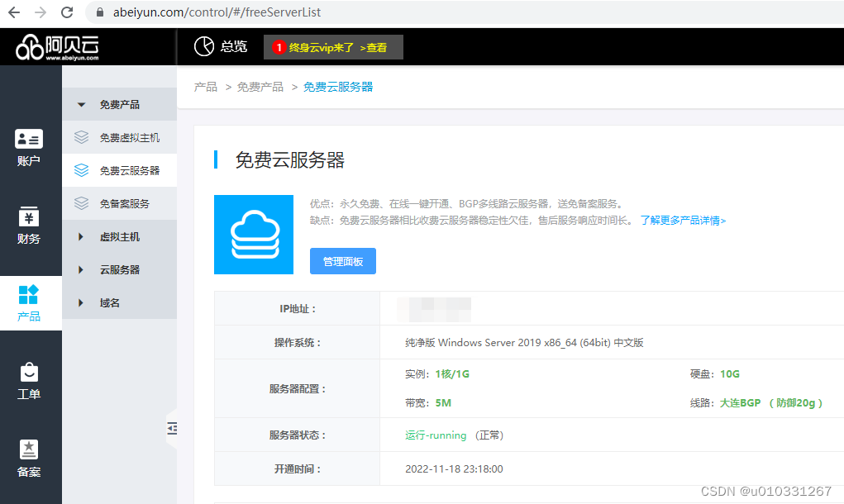The image size is (844, 504).
Task: Click the 大连BGP（防御20g）line value
Action: point(771,403)
